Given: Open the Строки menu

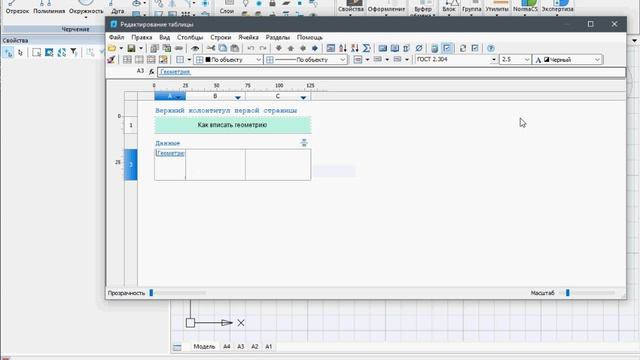Looking at the screenshot, I should (x=221, y=37).
